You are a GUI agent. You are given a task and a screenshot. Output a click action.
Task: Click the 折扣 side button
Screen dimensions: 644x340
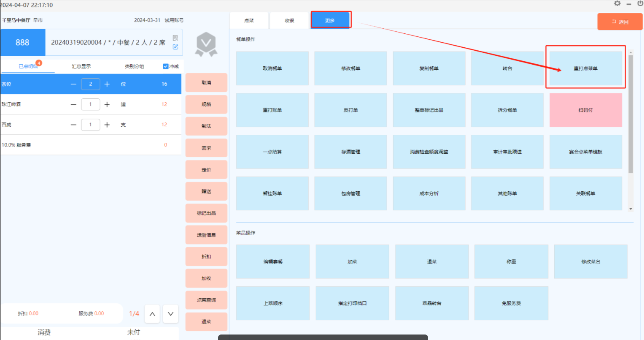206,256
